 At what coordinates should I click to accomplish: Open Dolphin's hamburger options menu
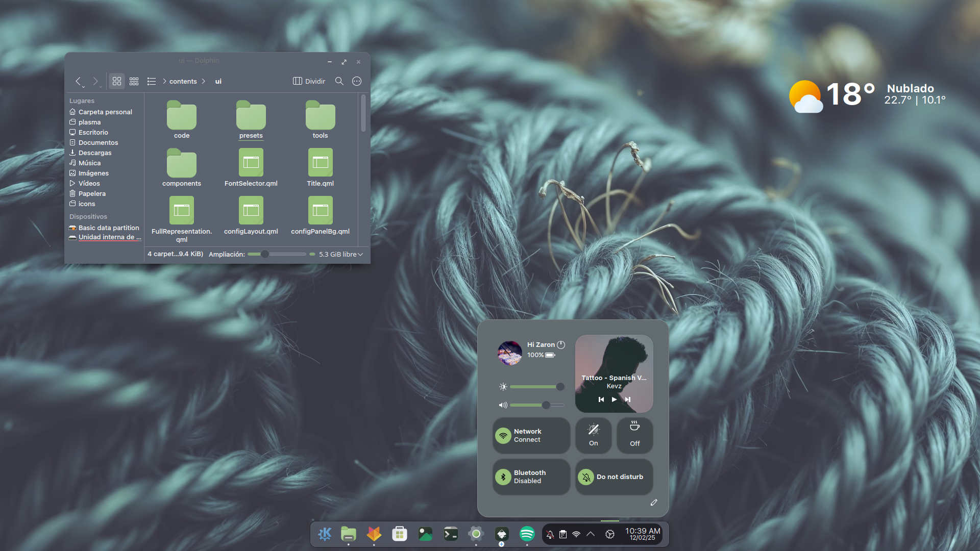click(x=357, y=81)
